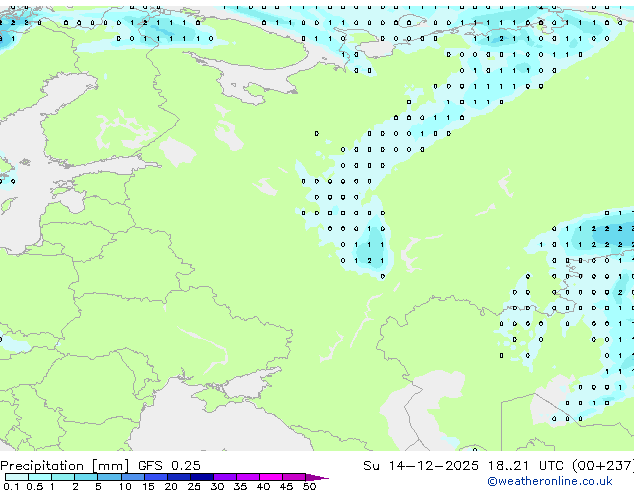The image size is (634, 490).
Task: Click the 1–2 mm legend color swatch
Action: click(63, 477)
